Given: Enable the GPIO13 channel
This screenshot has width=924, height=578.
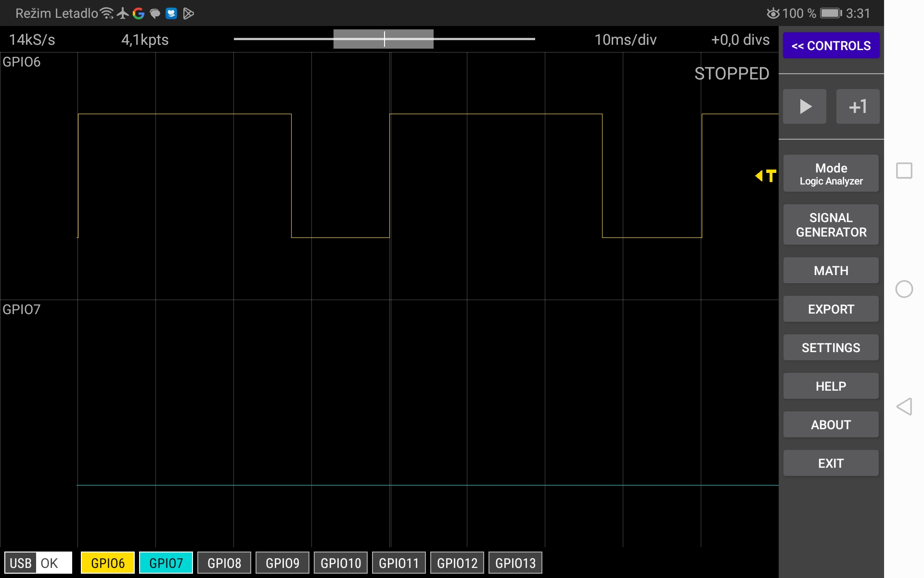Looking at the screenshot, I should tap(514, 562).
